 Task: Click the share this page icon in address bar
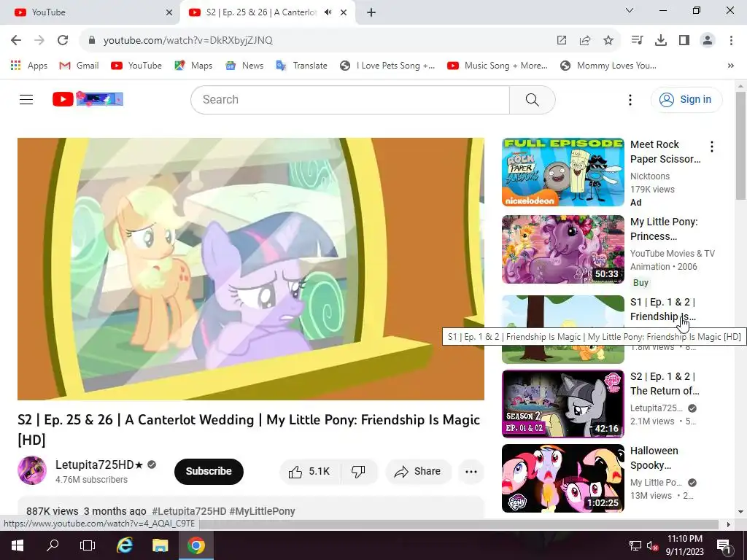(585, 41)
